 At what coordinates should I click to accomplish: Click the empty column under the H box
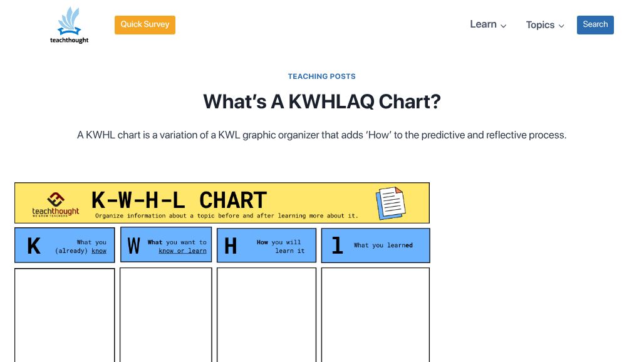tap(266, 314)
